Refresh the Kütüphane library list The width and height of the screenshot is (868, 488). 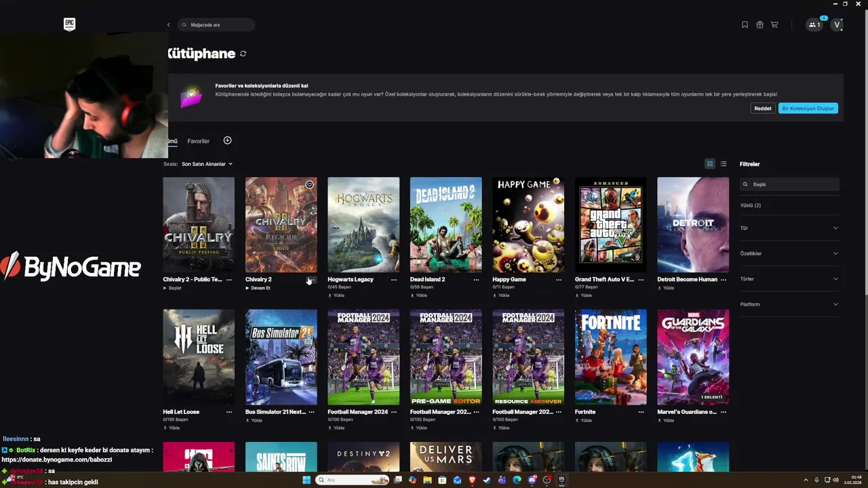[243, 54]
